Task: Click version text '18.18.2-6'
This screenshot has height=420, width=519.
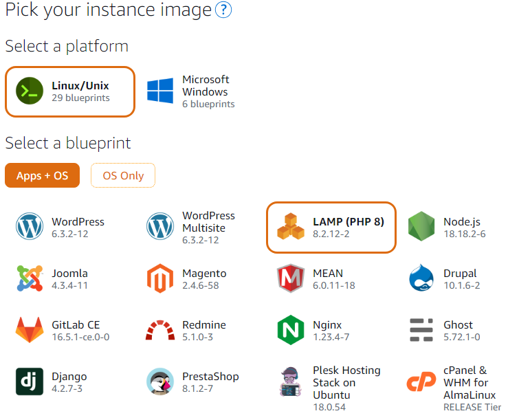Action: (x=465, y=234)
